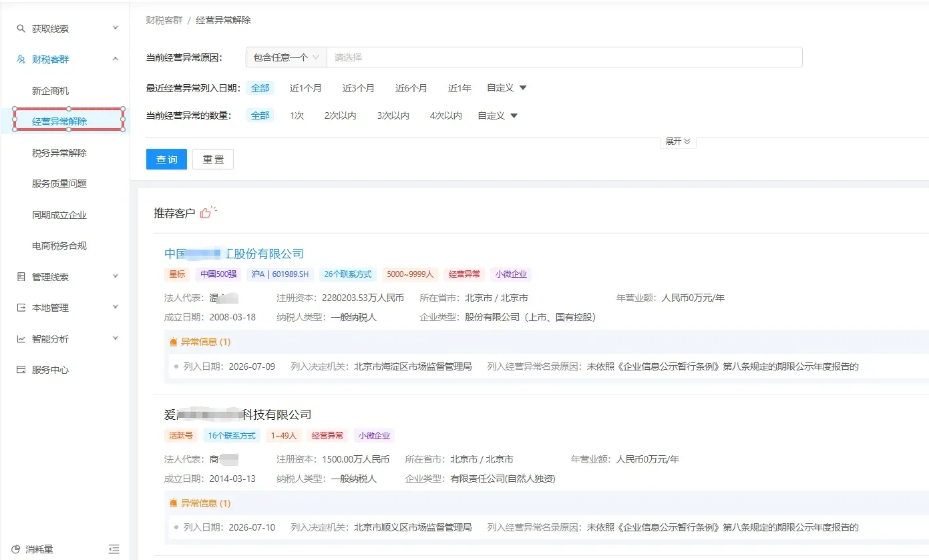
Task: Click the 消耗量 pie icon
Action: tap(16, 549)
